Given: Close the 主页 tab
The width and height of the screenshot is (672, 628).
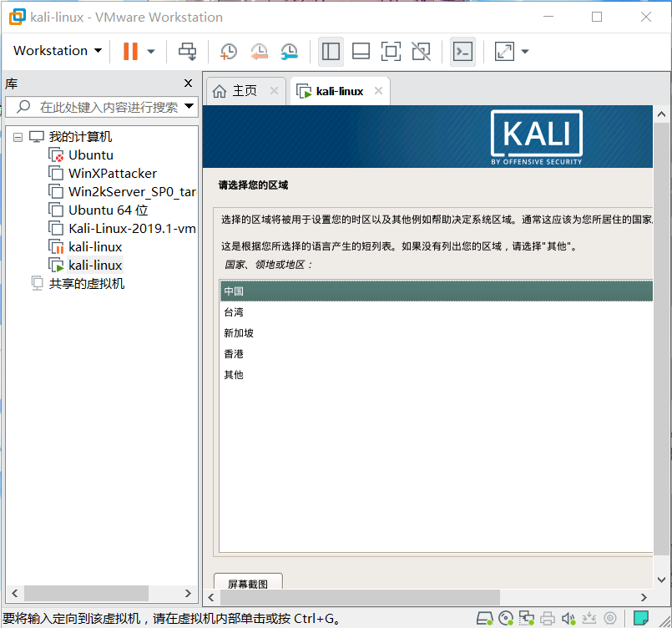Looking at the screenshot, I should pyautogui.click(x=275, y=91).
